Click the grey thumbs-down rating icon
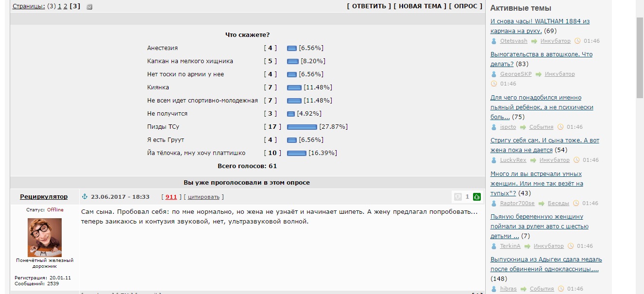Screen dimensions: 644x294 pyautogui.click(x=458, y=197)
